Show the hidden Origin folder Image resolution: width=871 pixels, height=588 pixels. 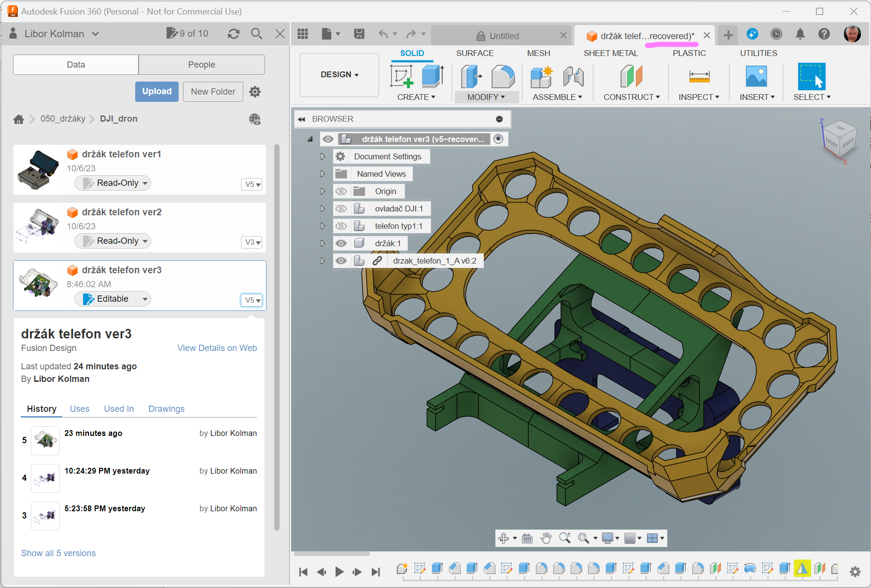(341, 192)
